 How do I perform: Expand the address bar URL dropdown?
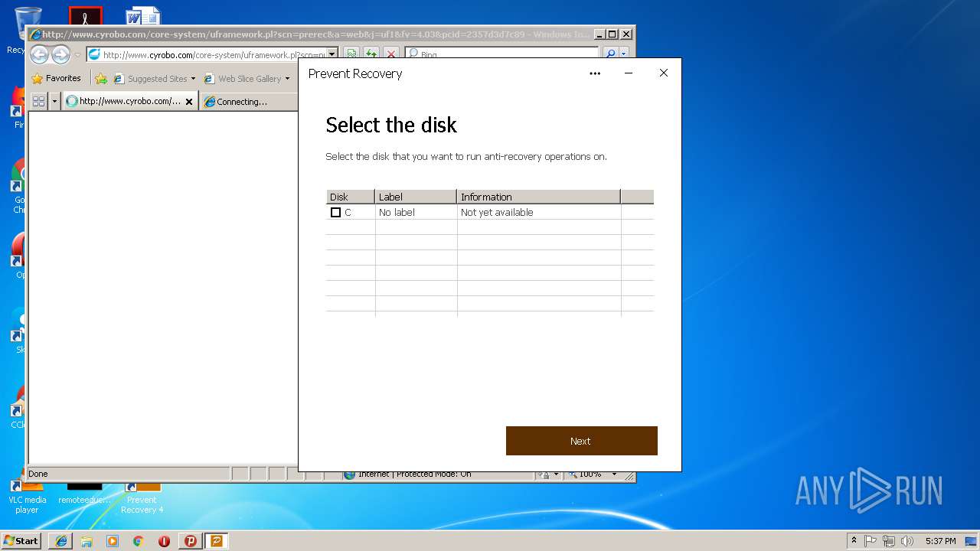point(332,54)
